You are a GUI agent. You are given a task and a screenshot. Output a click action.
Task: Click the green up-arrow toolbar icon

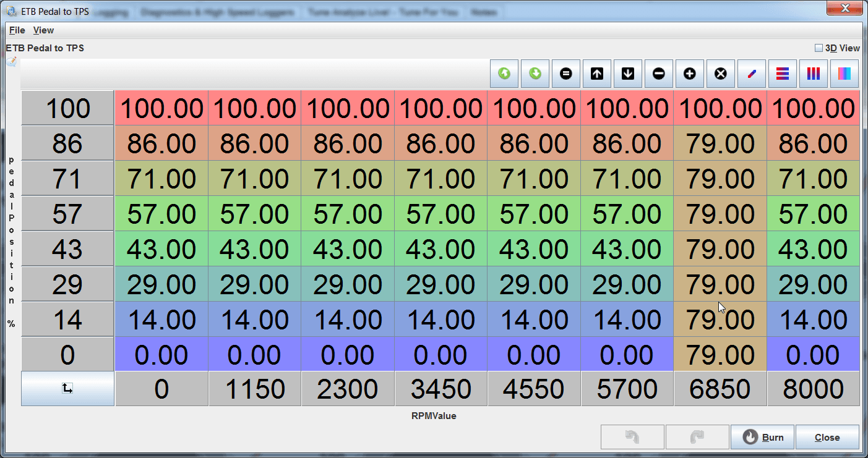tap(504, 74)
